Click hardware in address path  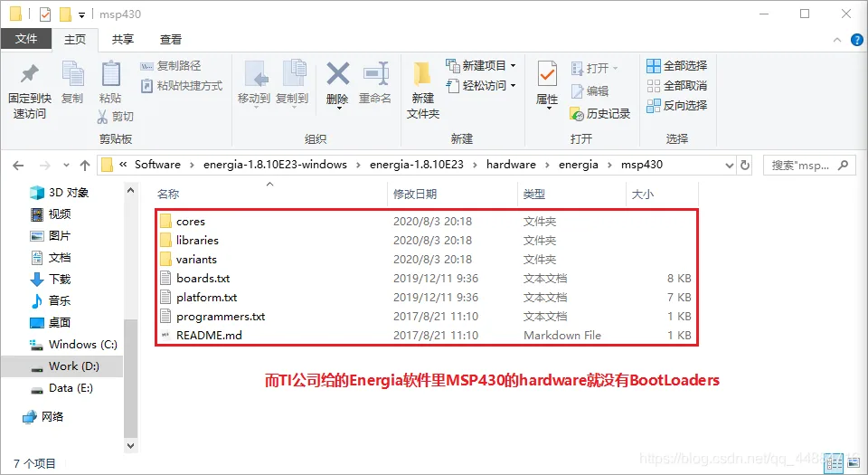[x=511, y=165]
